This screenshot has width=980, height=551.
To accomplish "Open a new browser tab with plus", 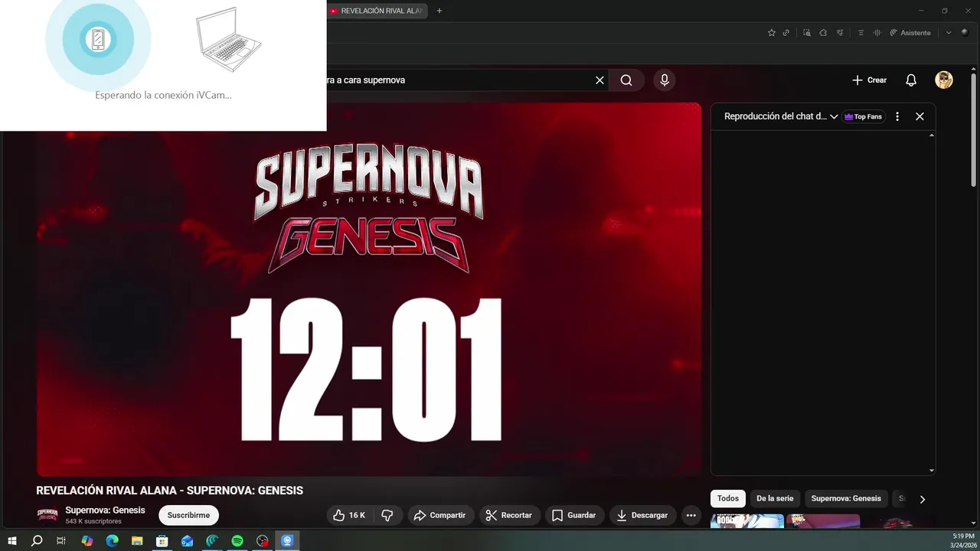I will pyautogui.click(x=439, y=11).
